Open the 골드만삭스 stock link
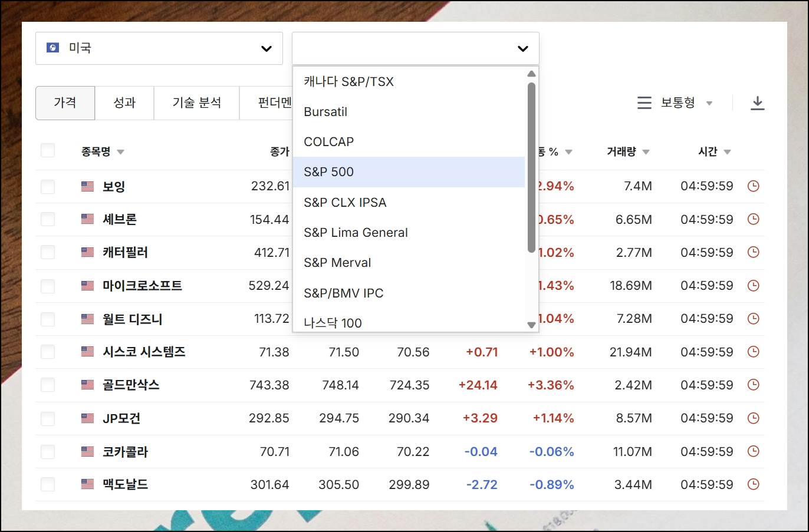This screenshot has width=809, height=532. tap(131, 385)
